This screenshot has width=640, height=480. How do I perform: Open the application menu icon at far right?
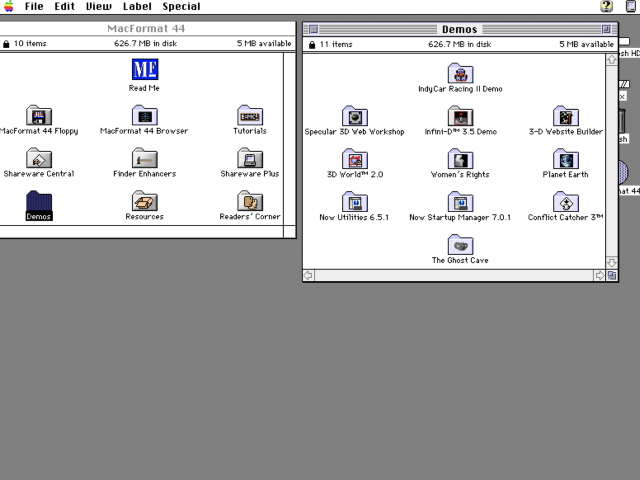[x=631, y=6]
